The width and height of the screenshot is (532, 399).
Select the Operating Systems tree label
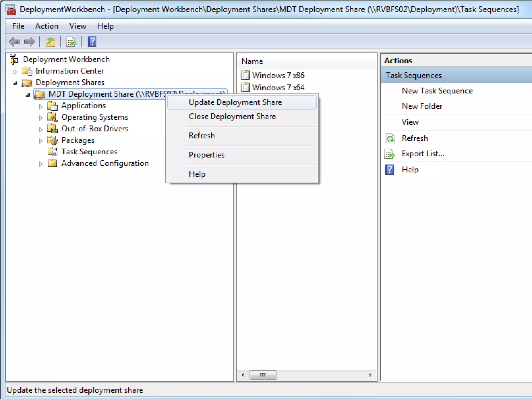point(95,117)
